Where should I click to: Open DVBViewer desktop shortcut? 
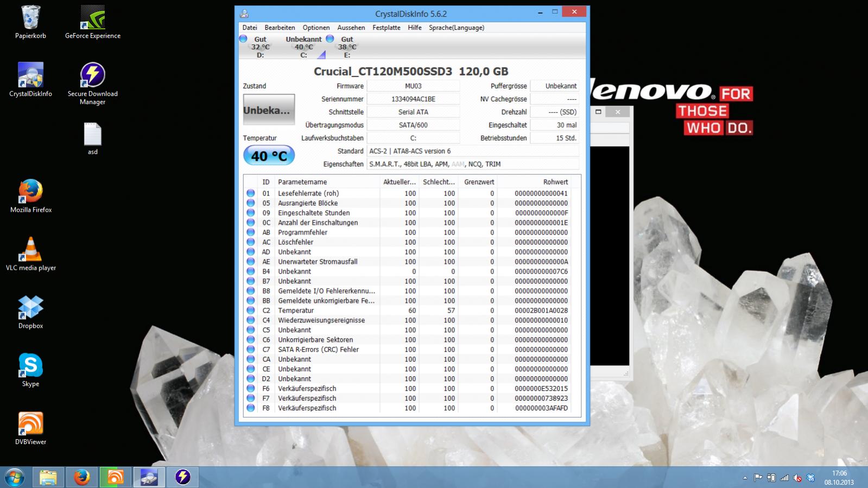[30, 428]
